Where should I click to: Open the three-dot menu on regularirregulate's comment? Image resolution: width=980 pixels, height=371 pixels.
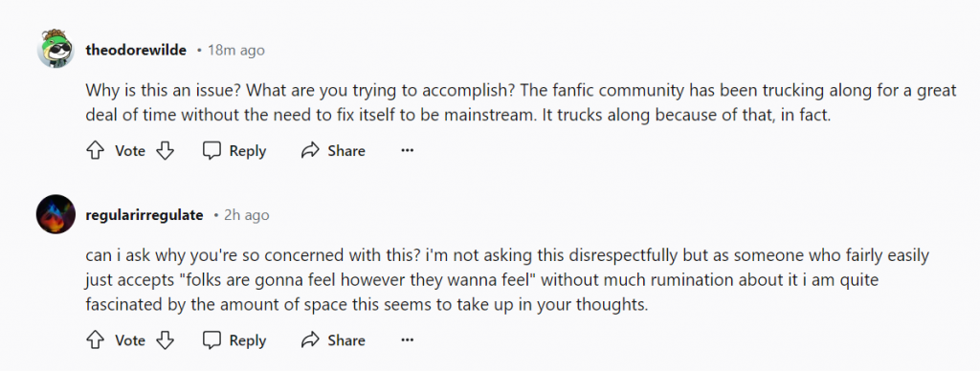click(x=408, y=340)
